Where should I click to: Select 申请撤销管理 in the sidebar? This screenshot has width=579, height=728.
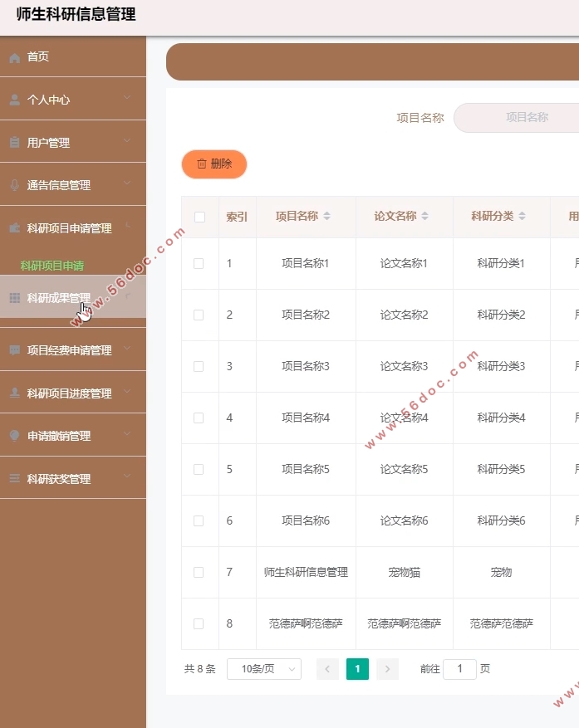coord(73,436)
